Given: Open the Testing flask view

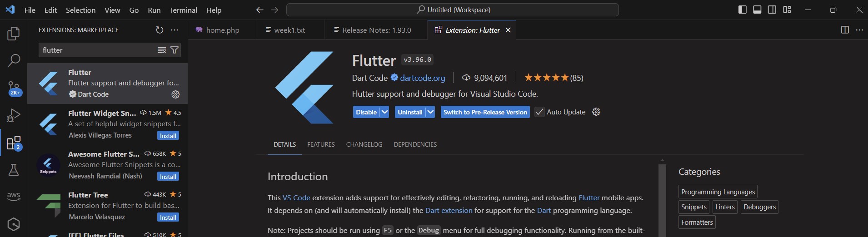Looking at the screenshot, I should (x=14, y=170).
